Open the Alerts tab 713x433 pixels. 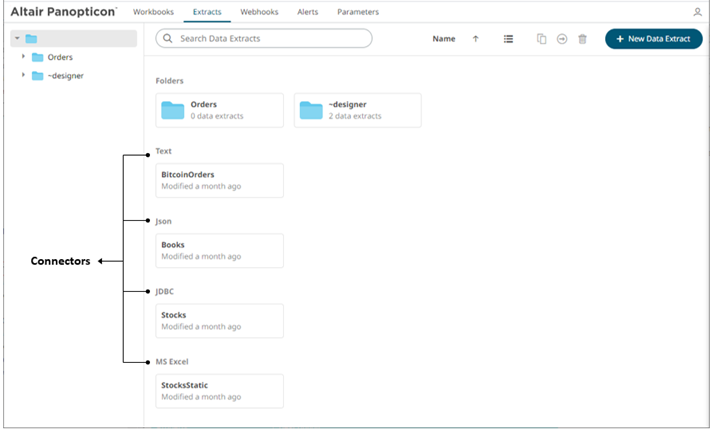(308, 12)
